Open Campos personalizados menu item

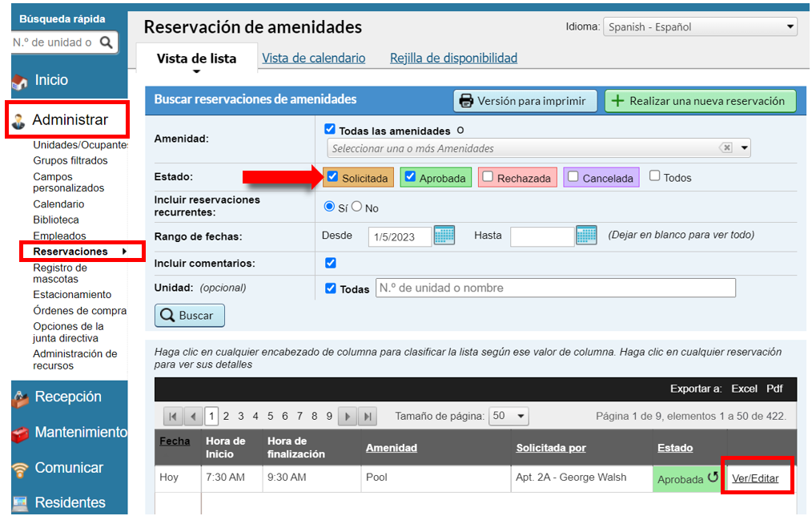(x=68, y=183)
